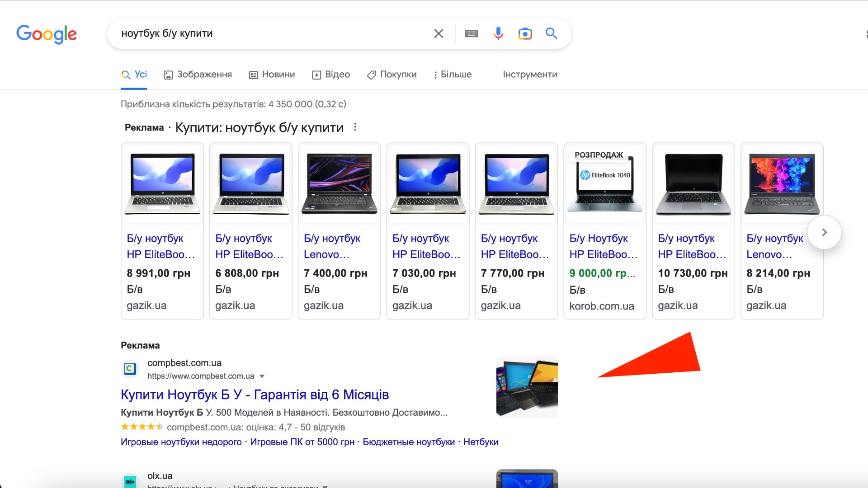Click the star rating of compbest.com.ua

coord(142,427)
